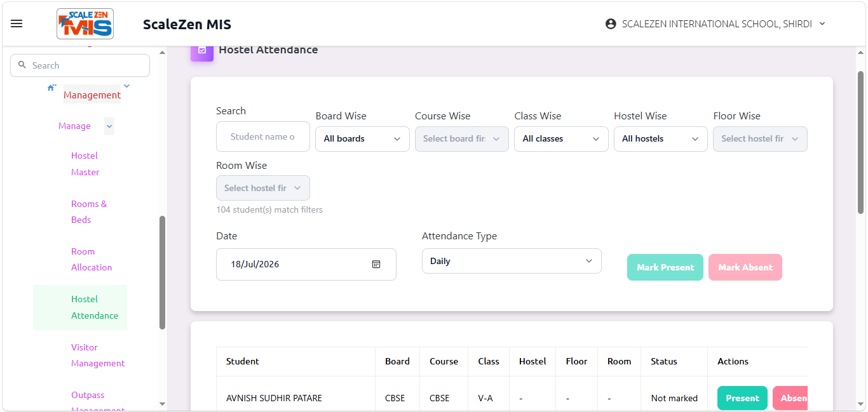Open Rooms & Beds in sidebar
This screenshot has height=412, width=868.
[89, 211]
